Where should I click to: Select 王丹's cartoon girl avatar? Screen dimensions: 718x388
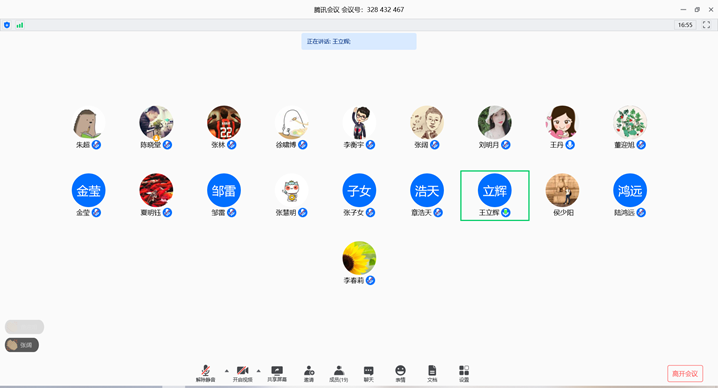(x=562, y=122)
